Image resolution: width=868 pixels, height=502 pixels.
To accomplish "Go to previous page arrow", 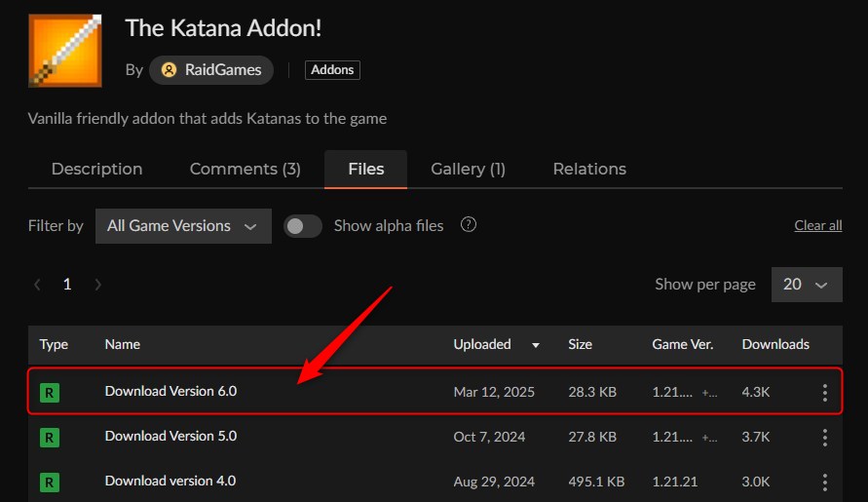I will coord(37,285).
